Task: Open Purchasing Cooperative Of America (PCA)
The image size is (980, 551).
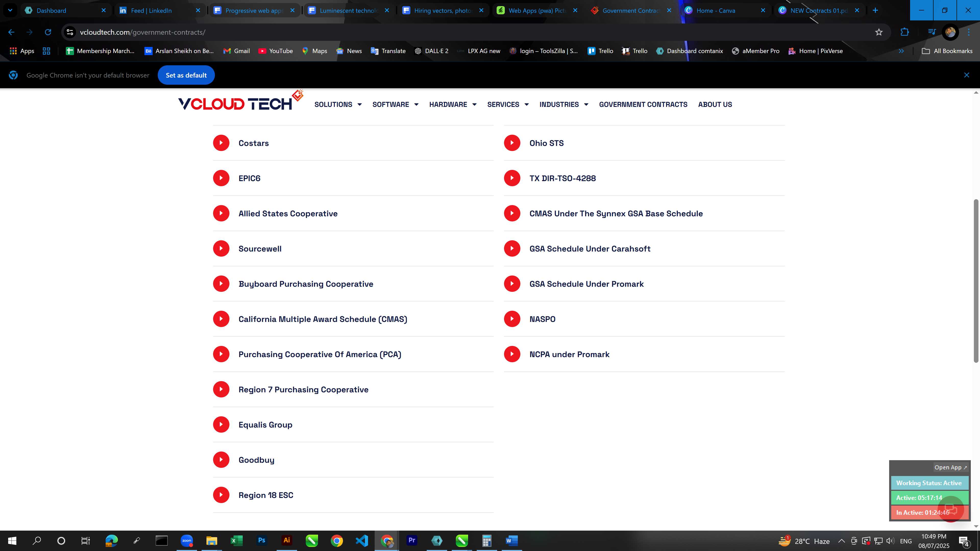Action: coord(320,354)
